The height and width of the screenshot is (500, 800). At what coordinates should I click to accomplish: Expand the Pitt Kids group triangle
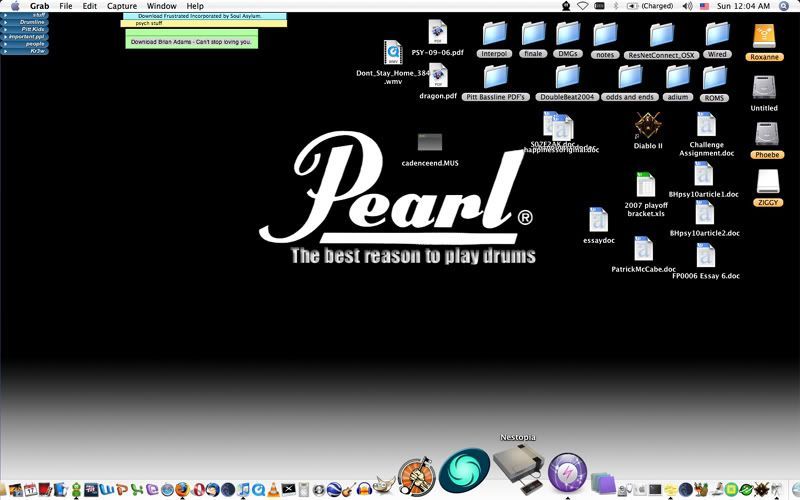5,30
